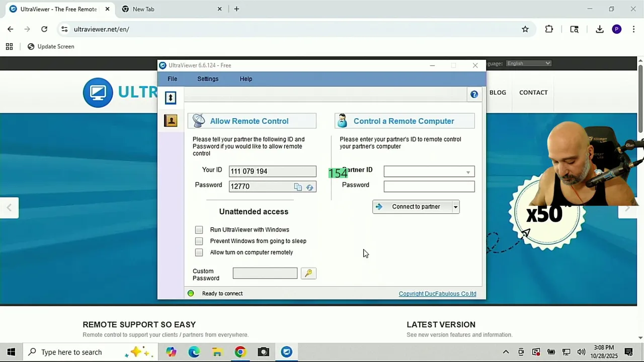Open the Chrome apps grid icon
Viewport: 644px width, 362px height.
coord(9,46)
